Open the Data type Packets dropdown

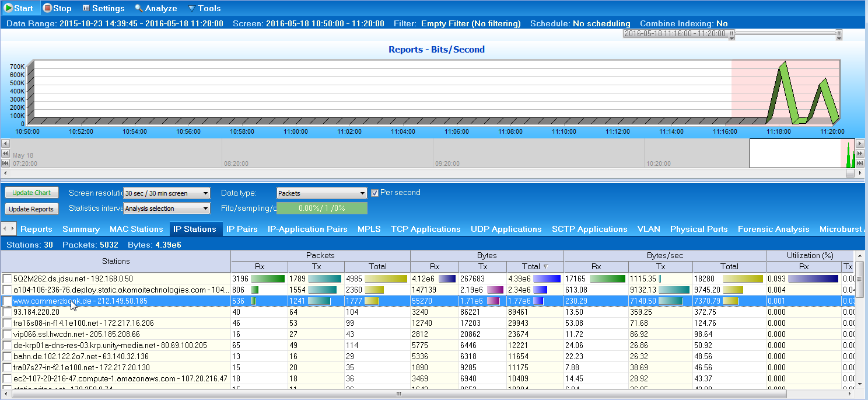point(321,193)
